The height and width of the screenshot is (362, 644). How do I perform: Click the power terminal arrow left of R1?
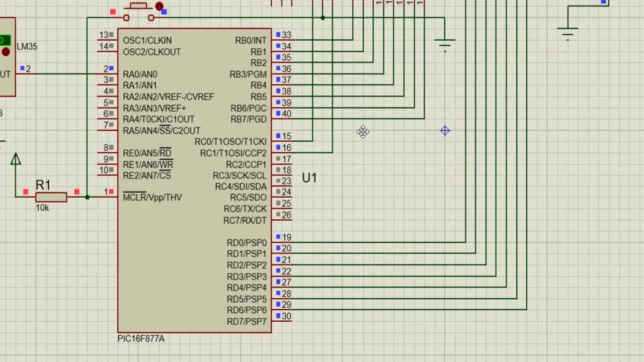(16, 159)
